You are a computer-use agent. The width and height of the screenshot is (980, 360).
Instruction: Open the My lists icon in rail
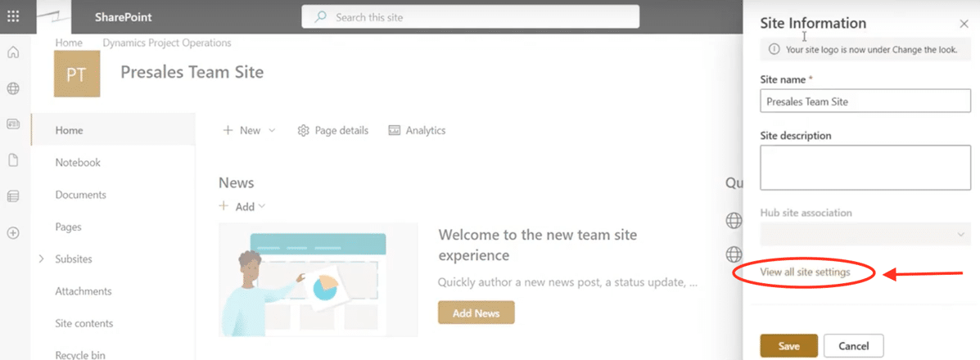click(13, 196)
